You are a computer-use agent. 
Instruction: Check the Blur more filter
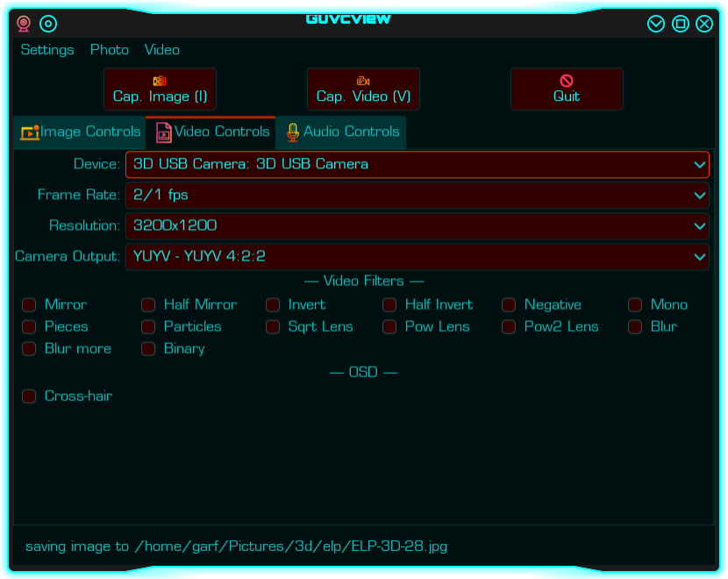coord(29,348)
